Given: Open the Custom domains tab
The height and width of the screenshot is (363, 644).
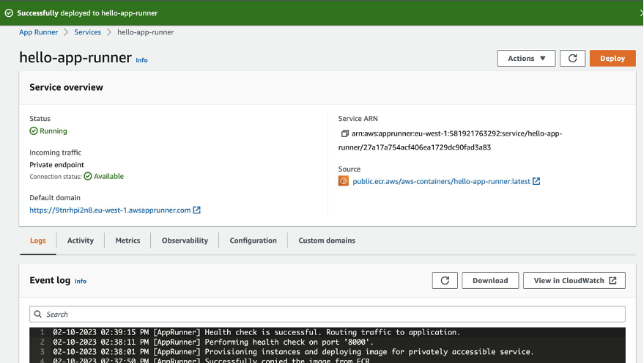Looking at the screenshot, I should click(x=327, y=241).
